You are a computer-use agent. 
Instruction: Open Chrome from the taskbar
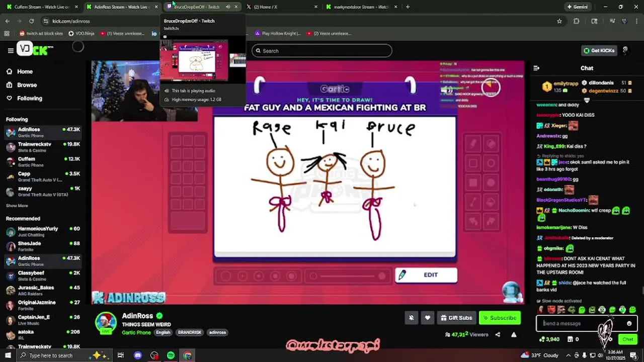[x=187, y=355]
